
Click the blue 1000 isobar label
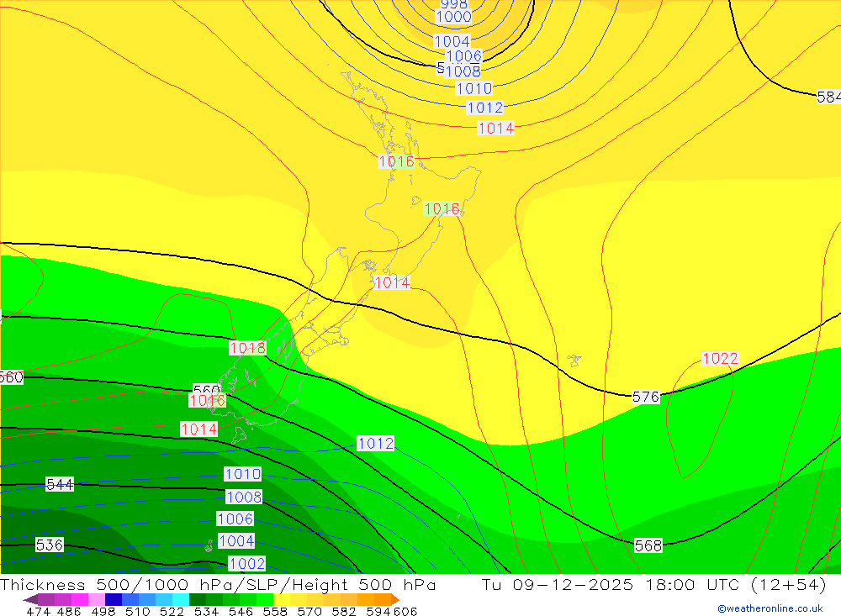pos(454,17)
